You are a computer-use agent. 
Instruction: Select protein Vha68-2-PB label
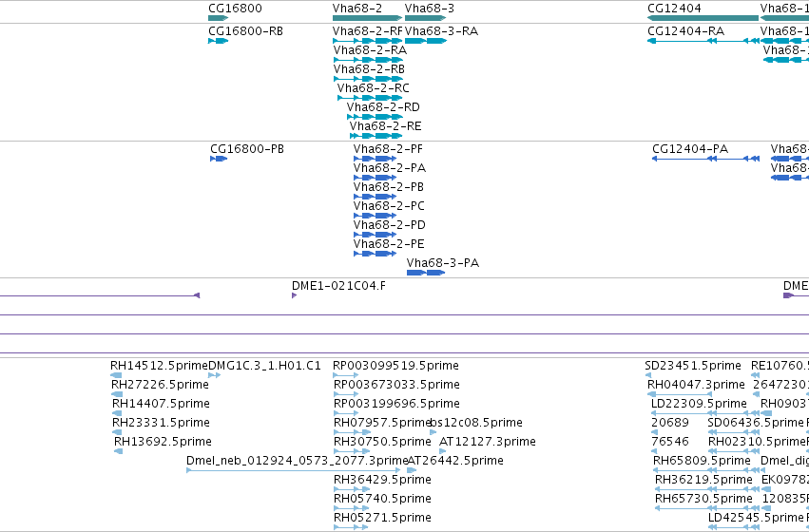pyautogui.click(x=389, y=187)
